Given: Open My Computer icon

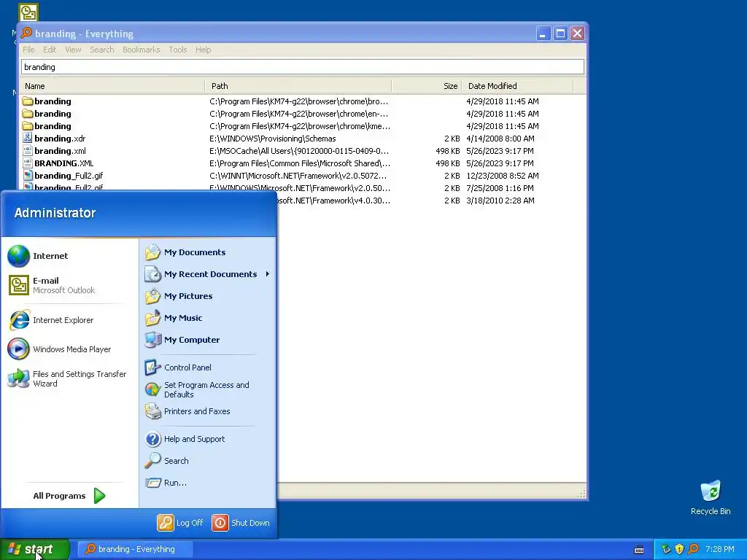Looking at the screenshot, I should click(153, 340).
